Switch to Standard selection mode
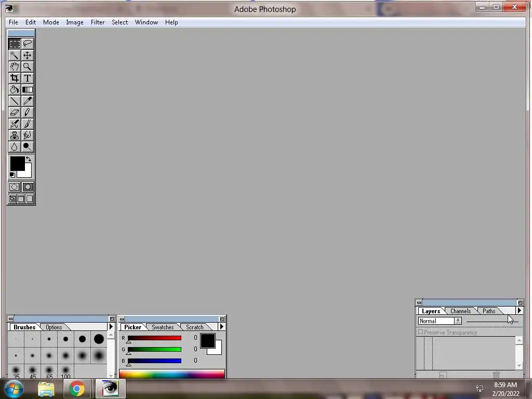The image size is (532, 399). [x=15, y=187]
